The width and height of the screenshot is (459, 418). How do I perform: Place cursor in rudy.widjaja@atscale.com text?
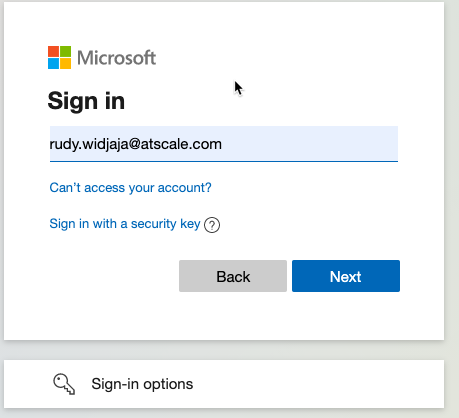tap(136, 144)
